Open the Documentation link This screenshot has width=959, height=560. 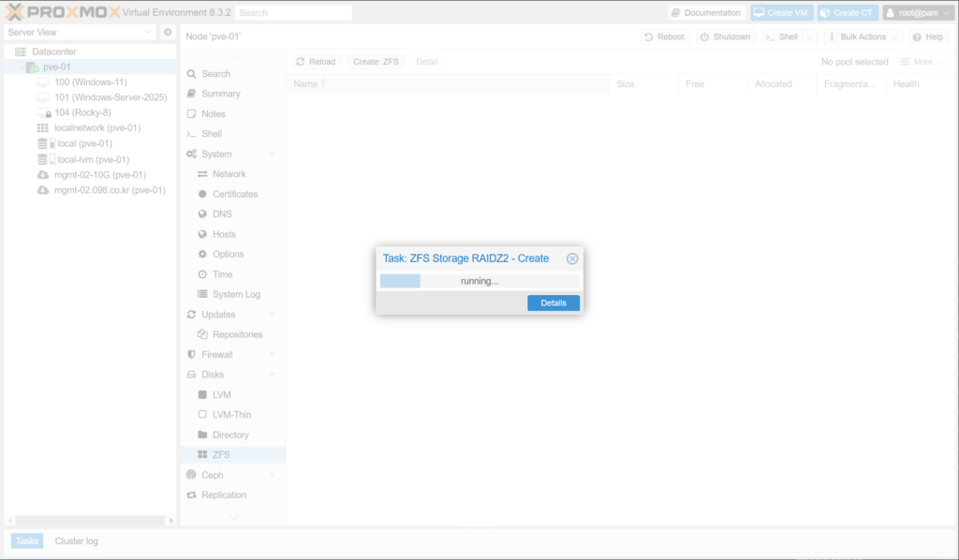pos(707,13)
